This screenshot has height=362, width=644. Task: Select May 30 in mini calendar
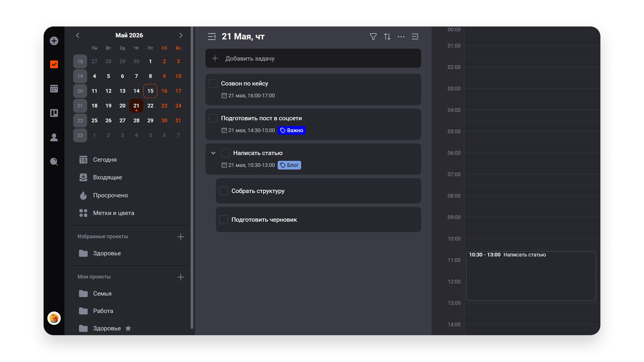coord(164,120)
